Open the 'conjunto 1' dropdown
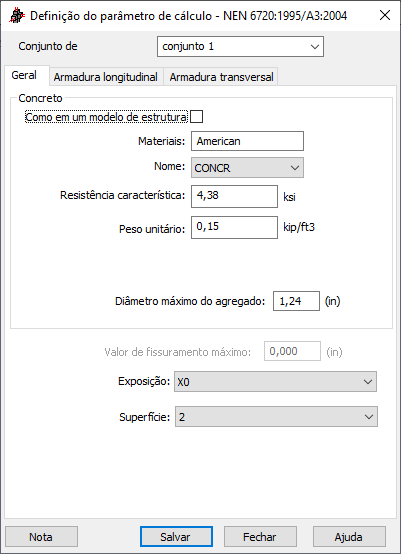This screenshot has width=401, height=554. click(x=240, y=46)
